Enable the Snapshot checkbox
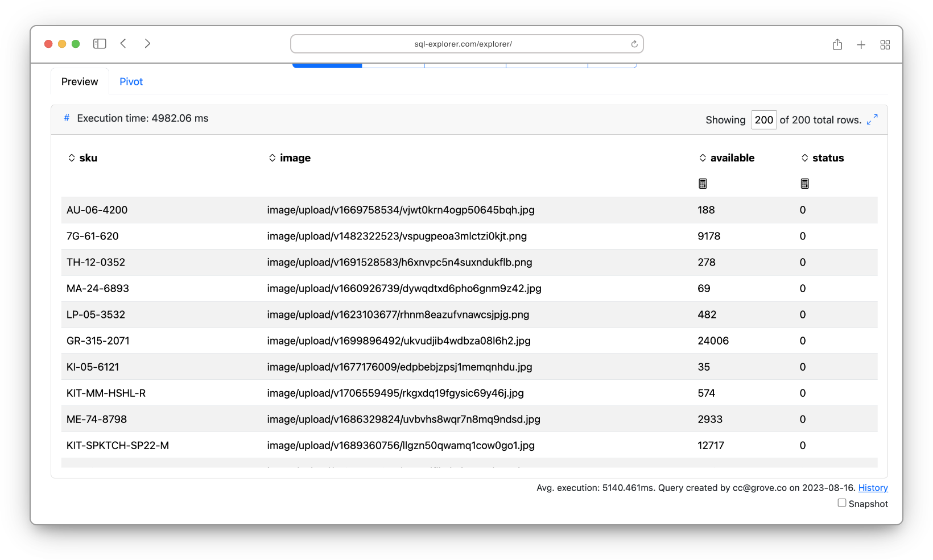Image resolution: width=933 pixels, height=560 pixels. 842,503
